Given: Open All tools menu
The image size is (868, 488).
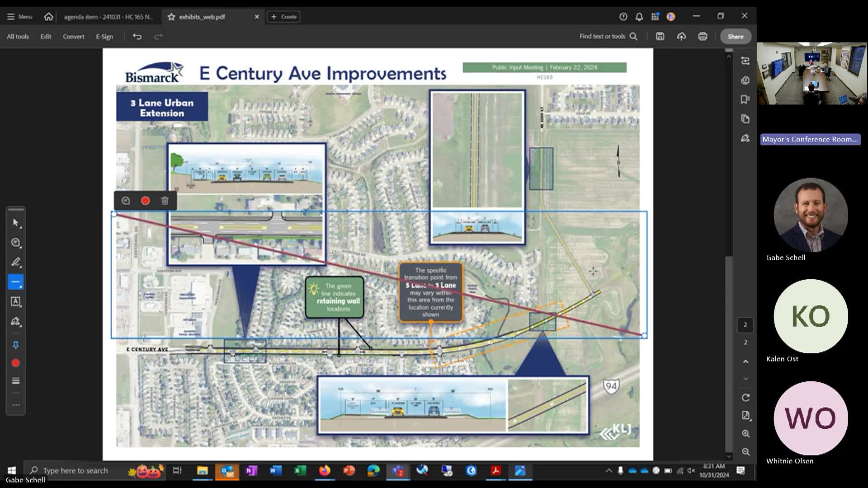Looking at the screenshot, I should (x=18, y=37).
